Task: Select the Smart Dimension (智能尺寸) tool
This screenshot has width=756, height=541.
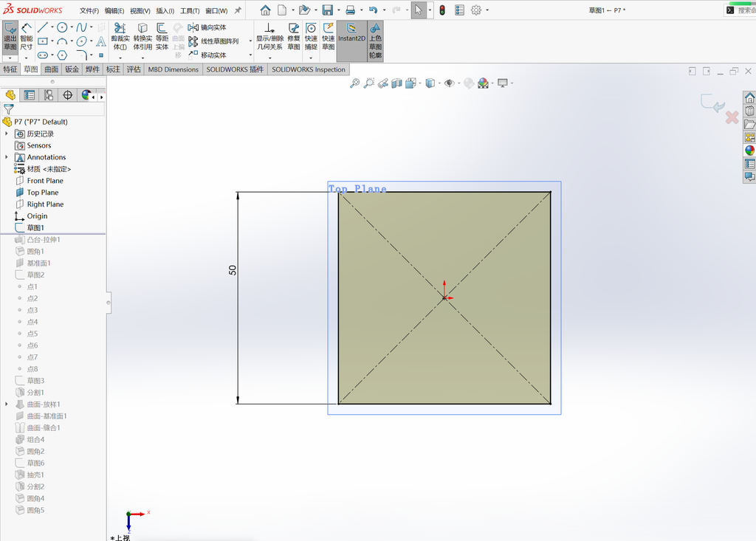Action: 27,38
